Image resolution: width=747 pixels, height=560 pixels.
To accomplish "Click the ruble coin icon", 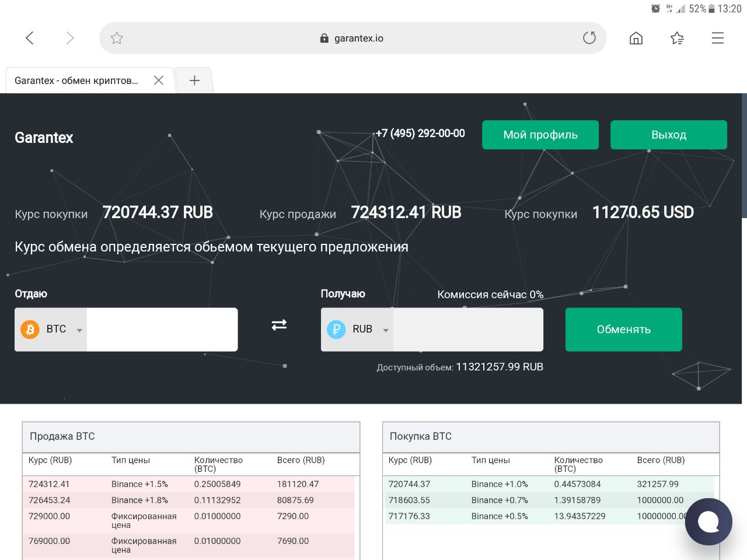I will pyautogui.click(x=336, y=330).
